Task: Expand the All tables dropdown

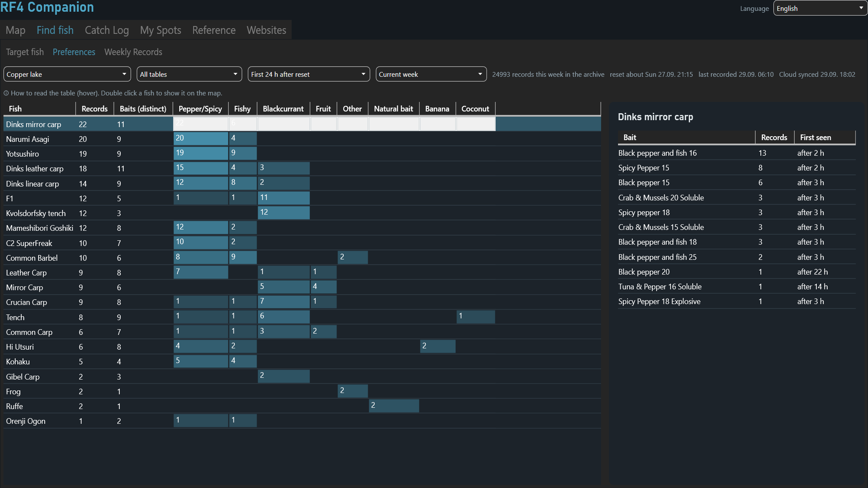Action: tap(190, 74)
